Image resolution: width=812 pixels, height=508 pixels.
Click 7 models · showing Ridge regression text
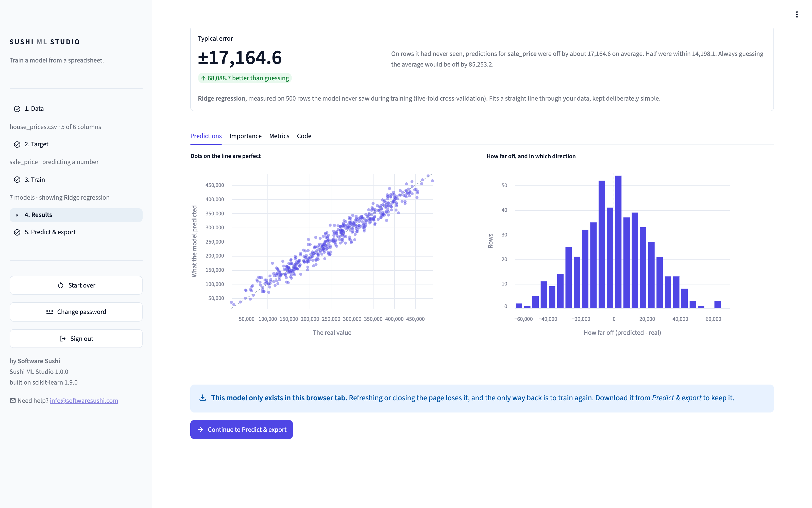click(x=59, y=198)
